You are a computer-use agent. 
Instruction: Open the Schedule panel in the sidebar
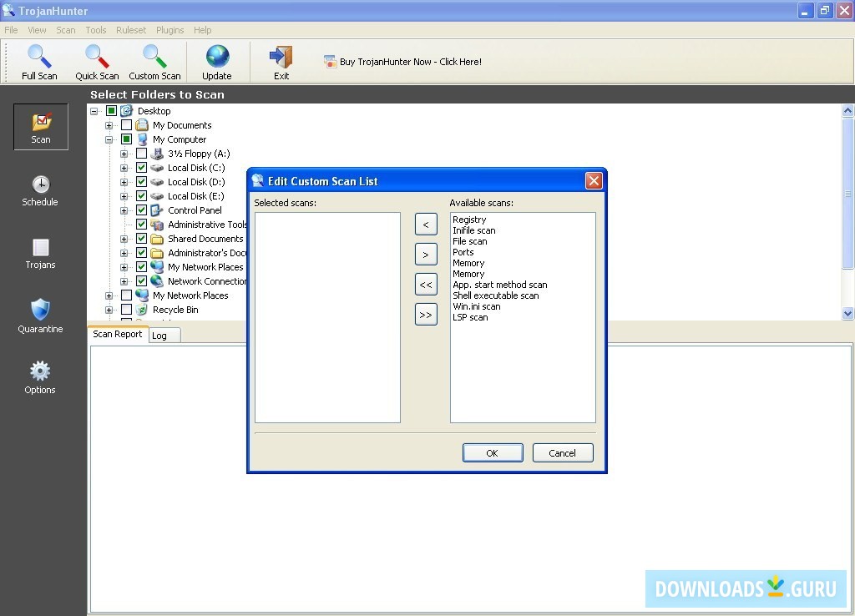point(40,190)
